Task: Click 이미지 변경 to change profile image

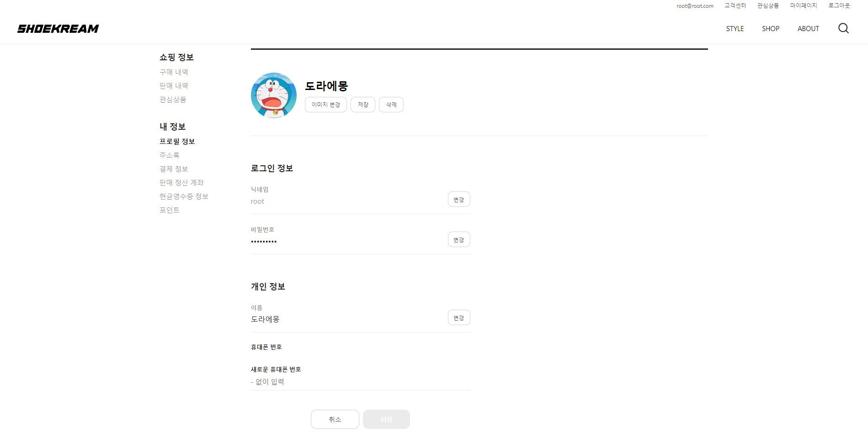Action: (x=325, y=105)
